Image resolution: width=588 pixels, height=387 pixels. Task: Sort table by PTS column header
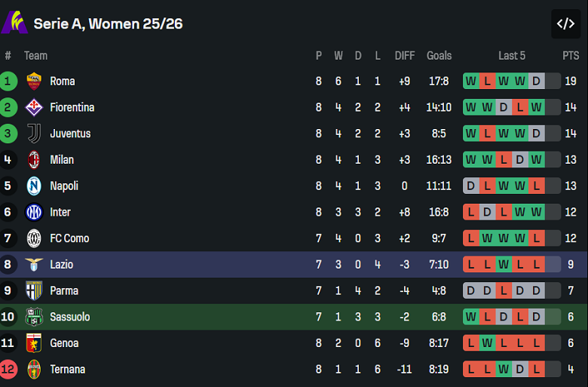571,55
